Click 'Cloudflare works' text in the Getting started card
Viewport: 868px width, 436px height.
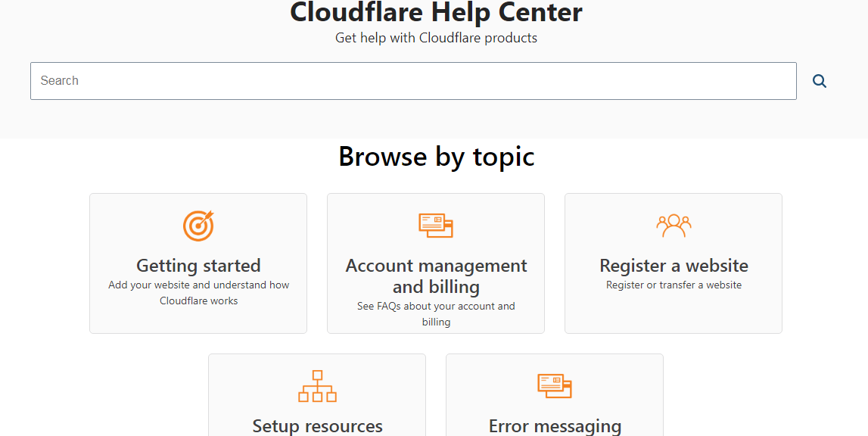coord(198,301)
